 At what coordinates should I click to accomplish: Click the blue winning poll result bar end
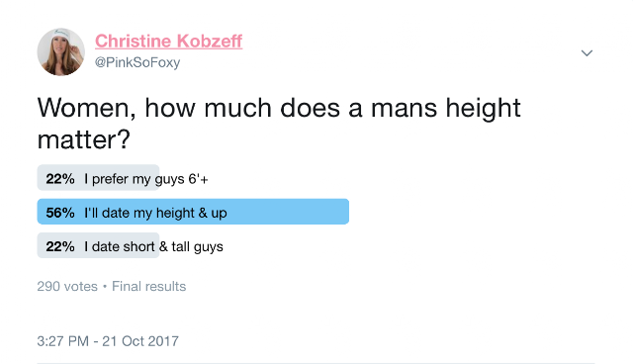(x=341, y=212)
